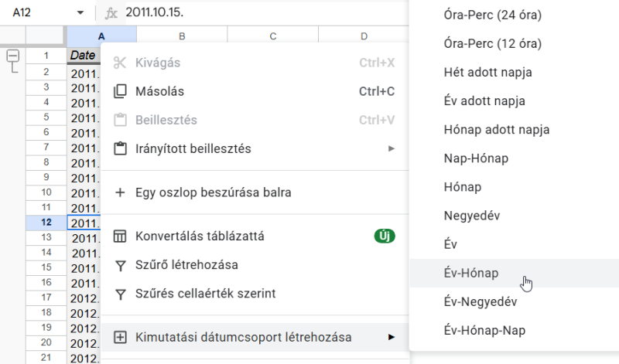Screen dimensions: 619x364
Task: Select column B header
Action: 181,36
